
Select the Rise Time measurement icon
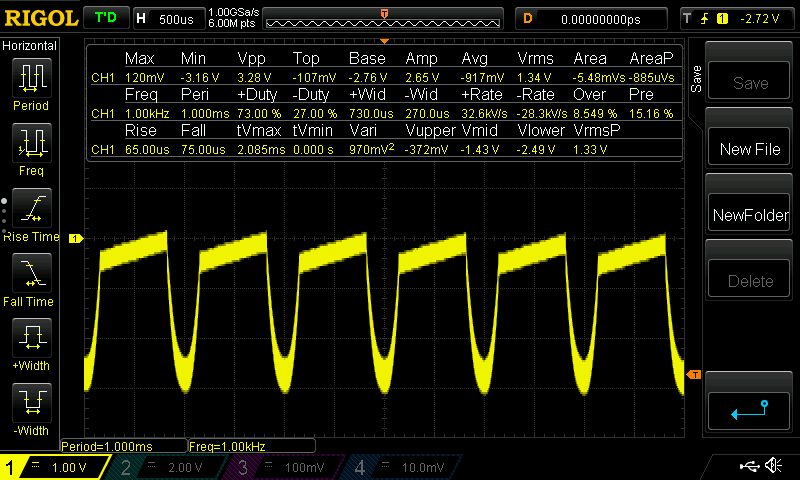[32, 208]
